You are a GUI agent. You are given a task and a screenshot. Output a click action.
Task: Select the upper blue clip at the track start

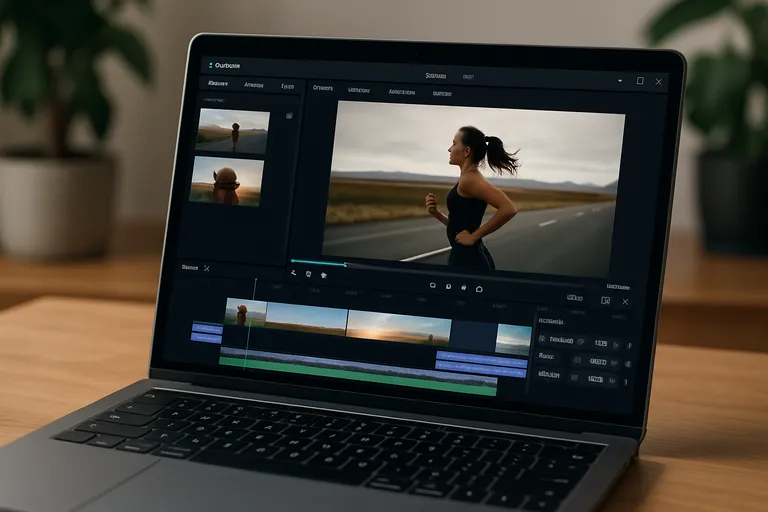tap(207, 328)
